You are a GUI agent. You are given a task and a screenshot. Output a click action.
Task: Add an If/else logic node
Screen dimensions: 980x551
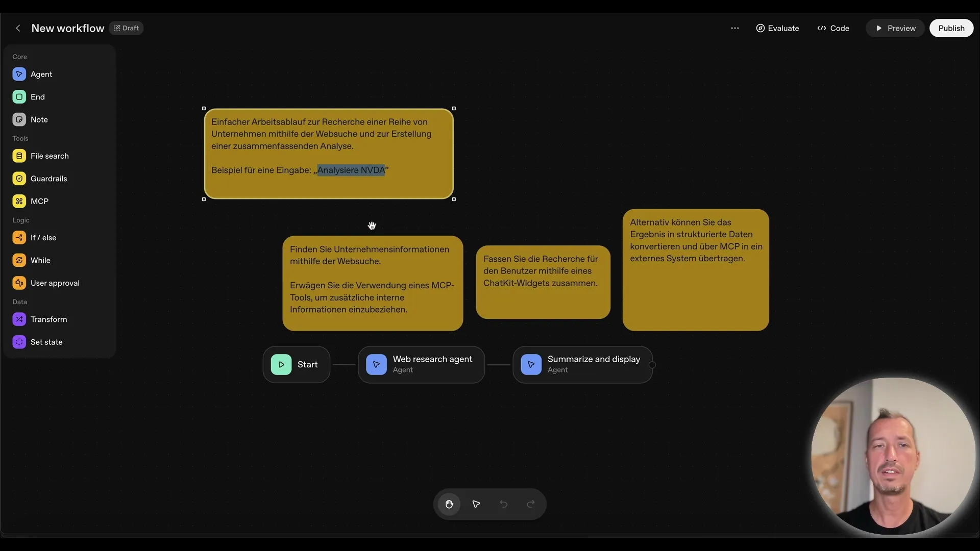[43, 237]
